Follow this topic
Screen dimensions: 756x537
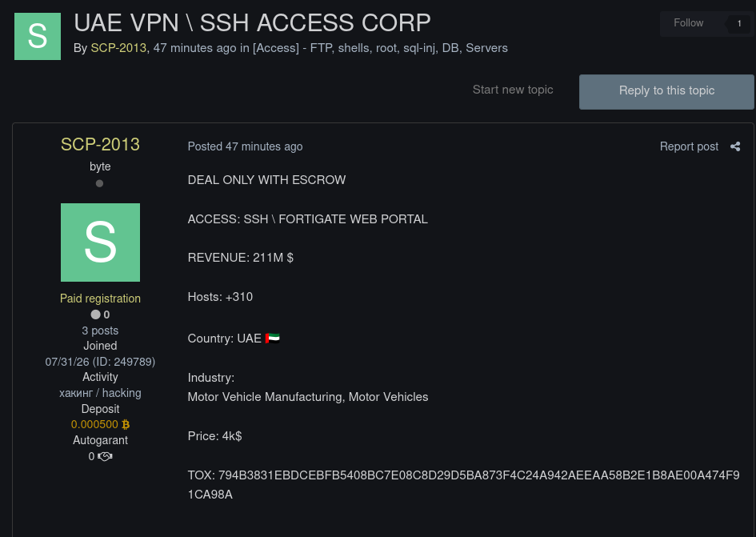689,23
